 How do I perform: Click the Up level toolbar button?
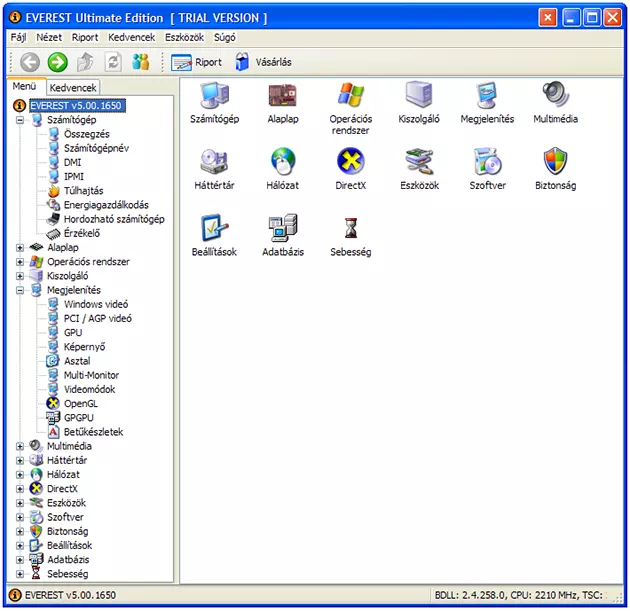coord(85,62)
